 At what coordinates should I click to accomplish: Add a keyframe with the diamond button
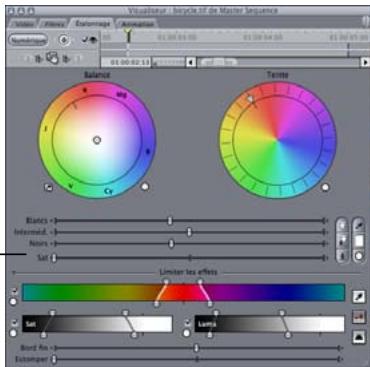pos(64,40)
